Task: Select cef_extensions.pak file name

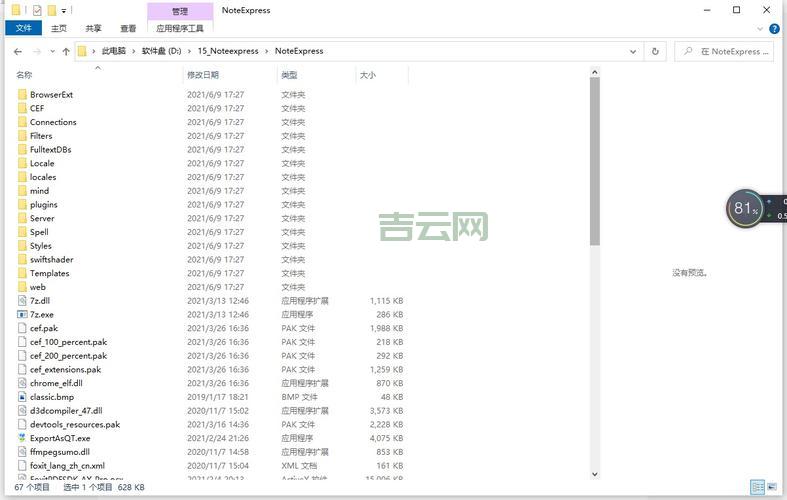Action: coord(66,369)
